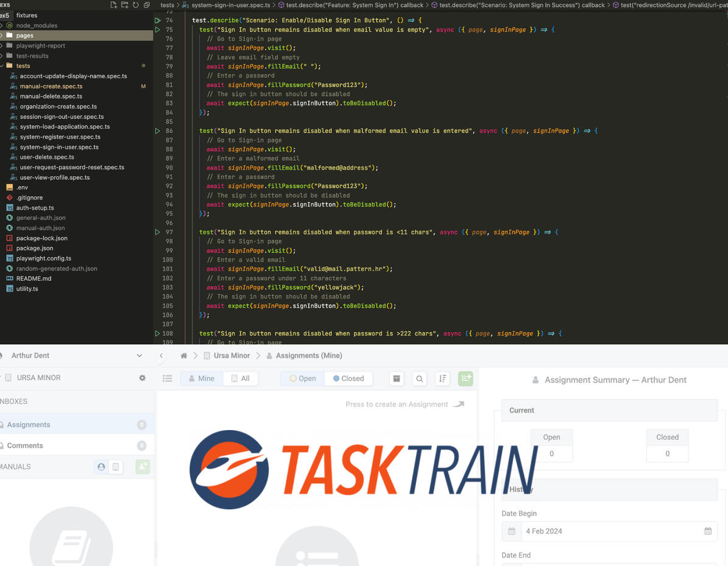Toggle the Open assignments filter
This screenshot has width=728, height=566.
pyautogui.click(x=303, y=379)
